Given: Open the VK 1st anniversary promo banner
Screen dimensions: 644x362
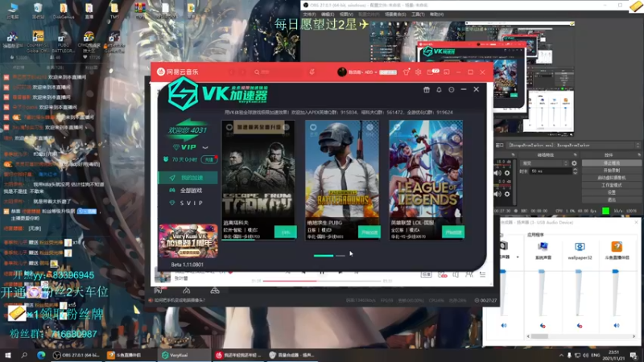Looking at the screenshot, I should [188, 241].
